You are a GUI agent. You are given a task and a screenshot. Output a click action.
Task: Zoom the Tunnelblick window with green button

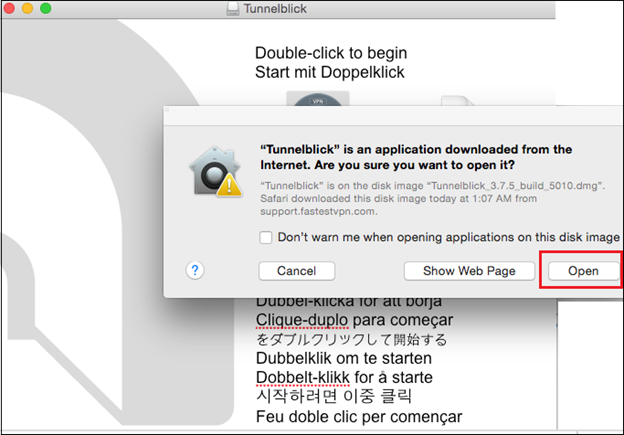pos(45,8)
